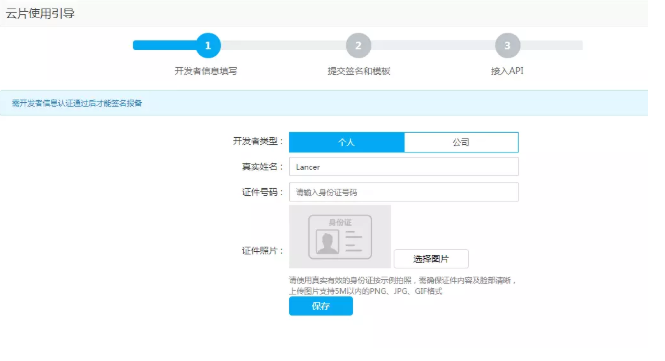Focus the ID number input field
The image size is (665, 361).
coord(404,192)
